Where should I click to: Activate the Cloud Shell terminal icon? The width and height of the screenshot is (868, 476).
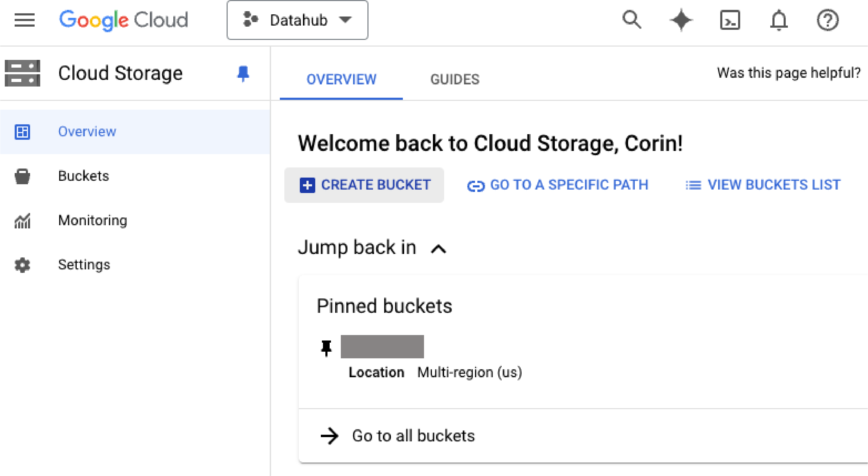730,20
